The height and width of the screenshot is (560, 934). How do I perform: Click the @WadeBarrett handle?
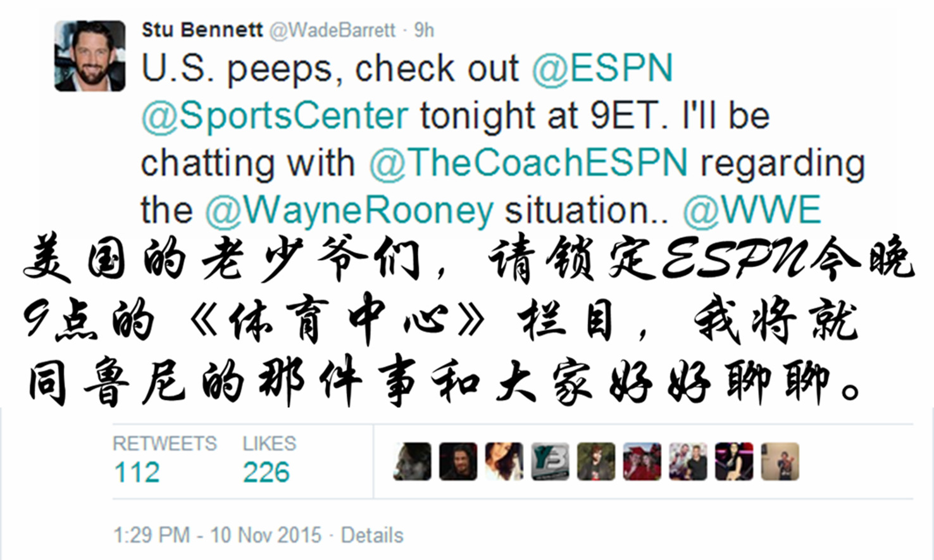(x=332, y=30)
